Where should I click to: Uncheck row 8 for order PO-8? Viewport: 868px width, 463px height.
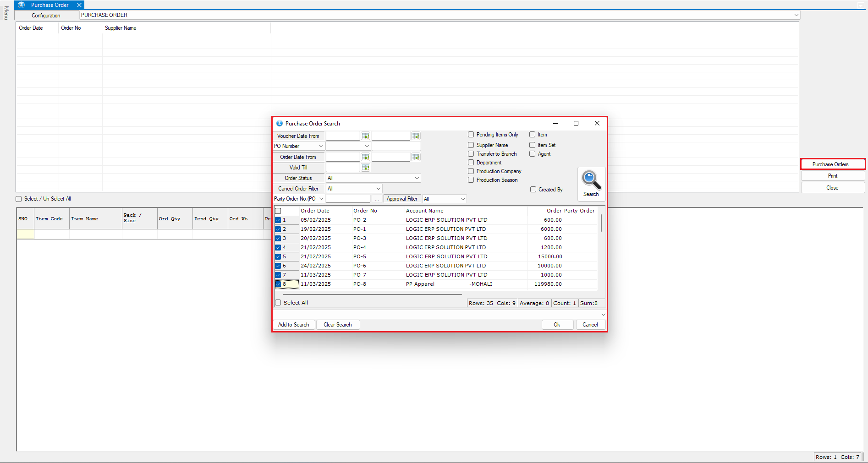coord(278,284)
